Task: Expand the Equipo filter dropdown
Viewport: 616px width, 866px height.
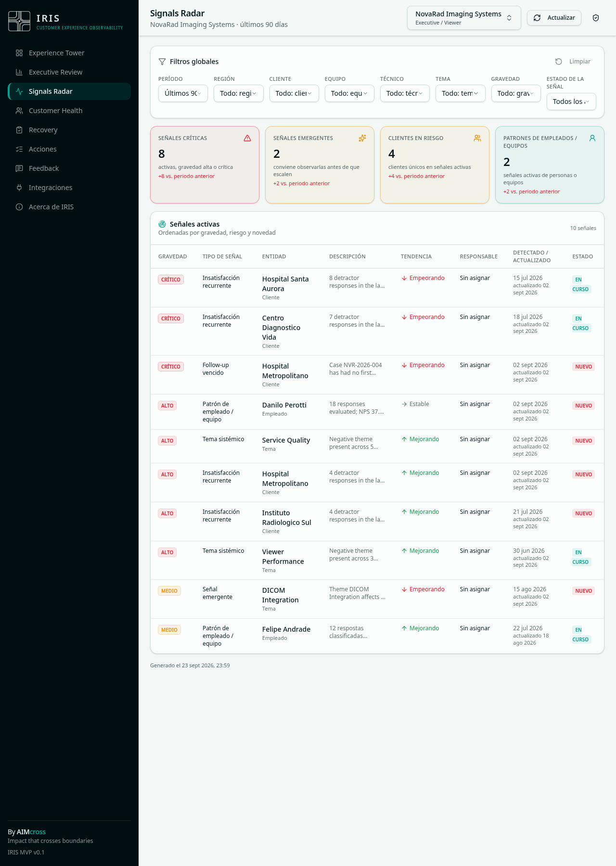Action: coord(349,93)
